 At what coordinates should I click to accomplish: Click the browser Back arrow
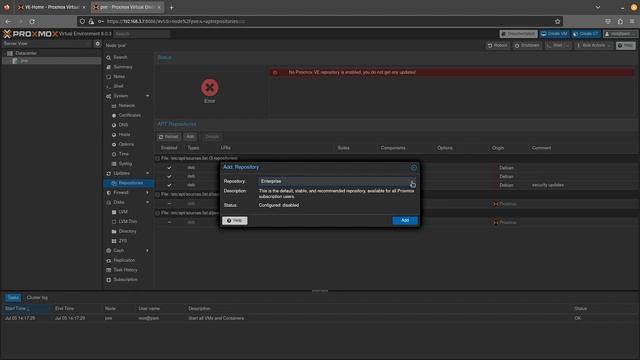[8, 21]
